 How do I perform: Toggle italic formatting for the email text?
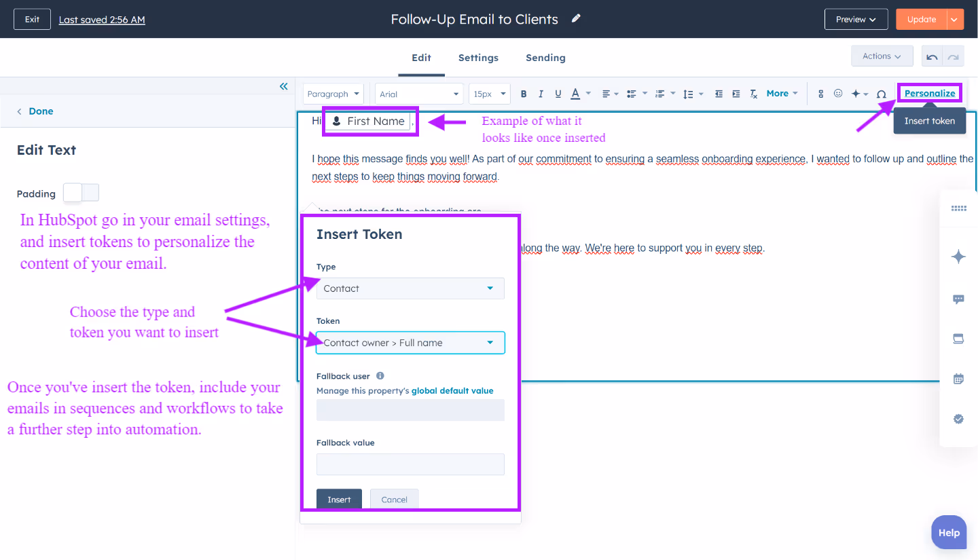(x=540, y=94)
